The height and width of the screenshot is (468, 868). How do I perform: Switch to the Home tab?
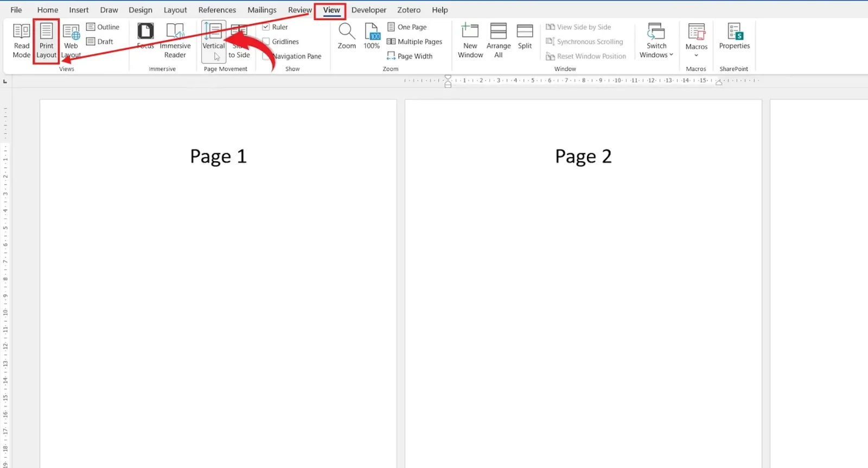[48, 10]
